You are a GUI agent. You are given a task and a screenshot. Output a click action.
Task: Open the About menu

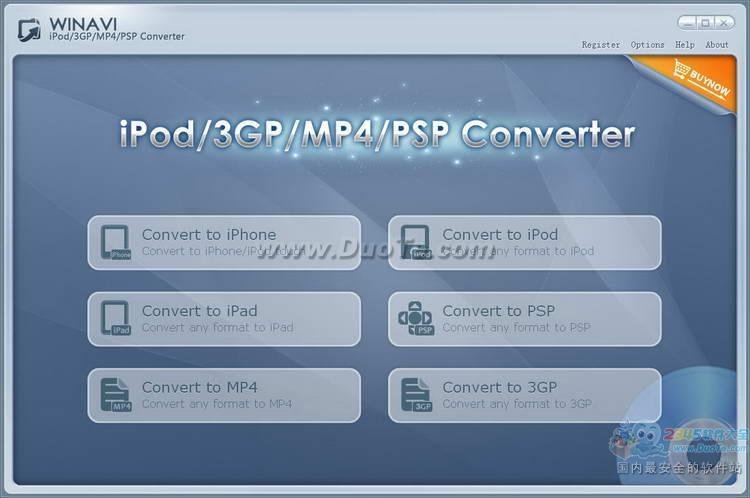[717, 44]
